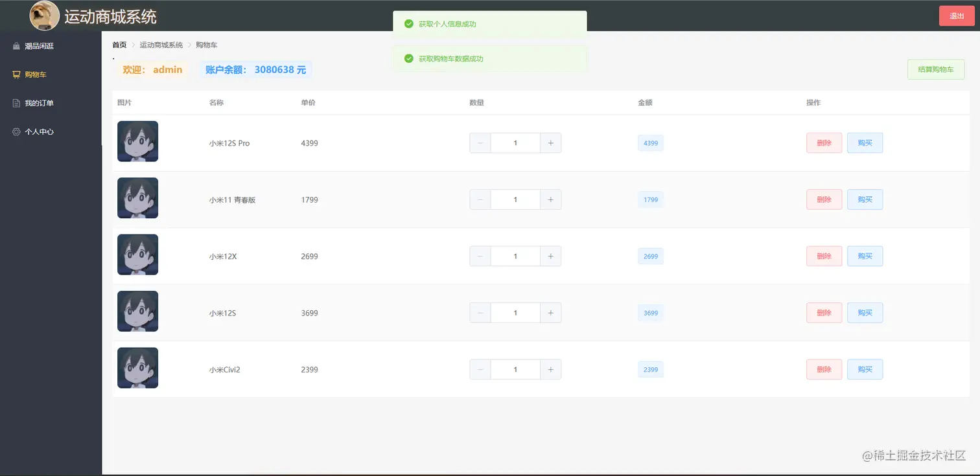This screenshot has width=980, height=476.
Task: Click the 退出 logout button
Action: [x=957, y=16]
